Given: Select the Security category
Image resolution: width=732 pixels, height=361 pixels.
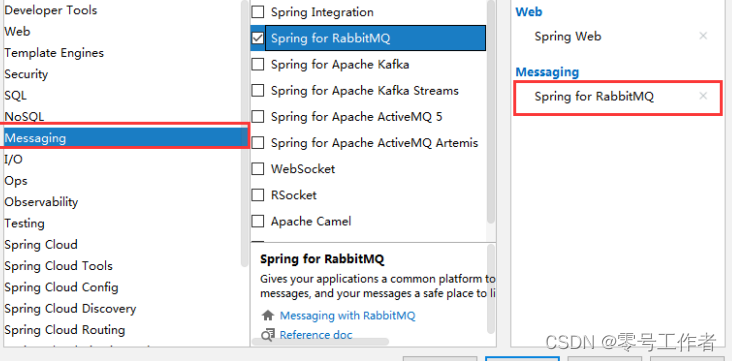Looking at the screenshot, I should [26, 74].
